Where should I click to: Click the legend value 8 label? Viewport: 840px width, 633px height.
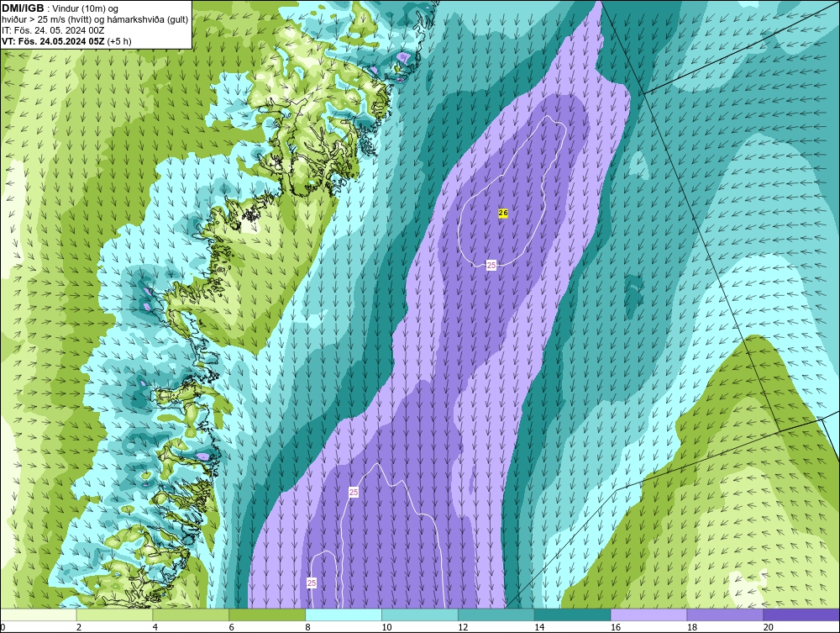[307, 627]
